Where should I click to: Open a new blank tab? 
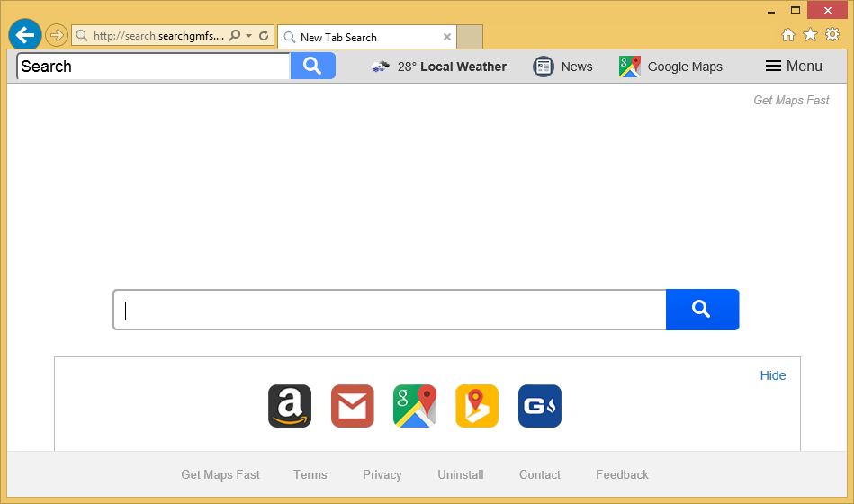(x=470, y=37)
